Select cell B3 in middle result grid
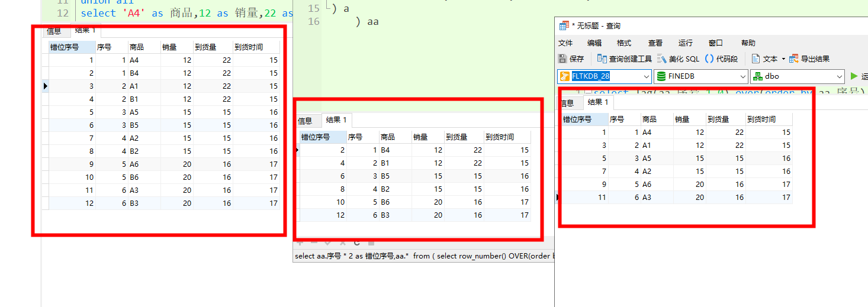Screen dimensions: 868x307 point(394,215)
